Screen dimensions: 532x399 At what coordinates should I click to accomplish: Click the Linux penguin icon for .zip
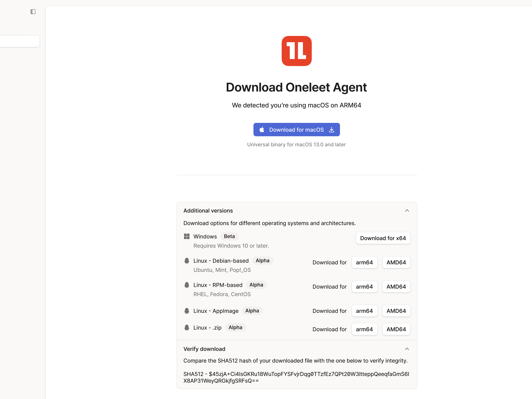187,328
